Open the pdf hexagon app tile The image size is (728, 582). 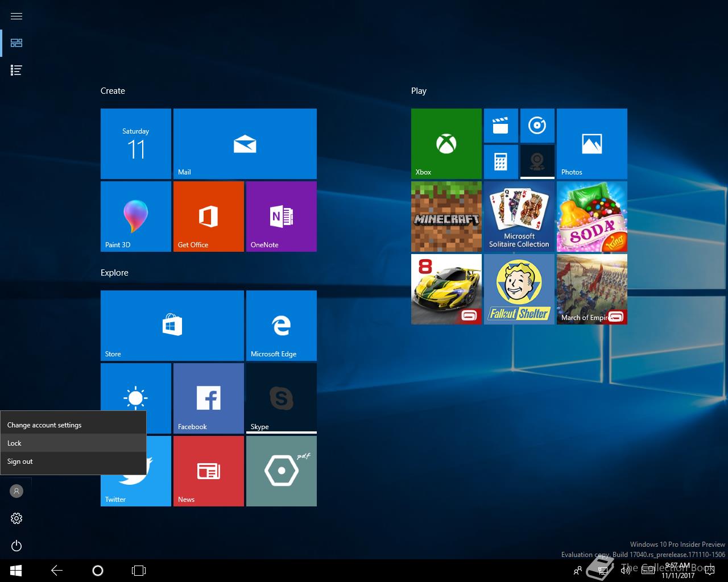coord(282,471)
